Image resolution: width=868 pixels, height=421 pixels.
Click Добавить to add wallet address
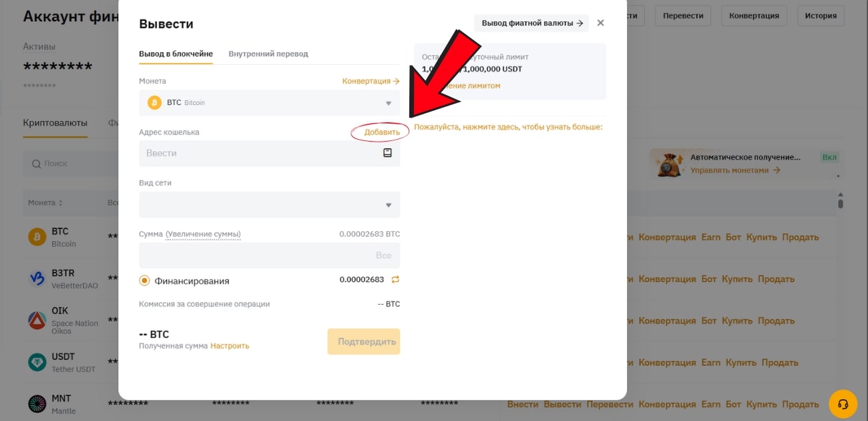[382, 132]
